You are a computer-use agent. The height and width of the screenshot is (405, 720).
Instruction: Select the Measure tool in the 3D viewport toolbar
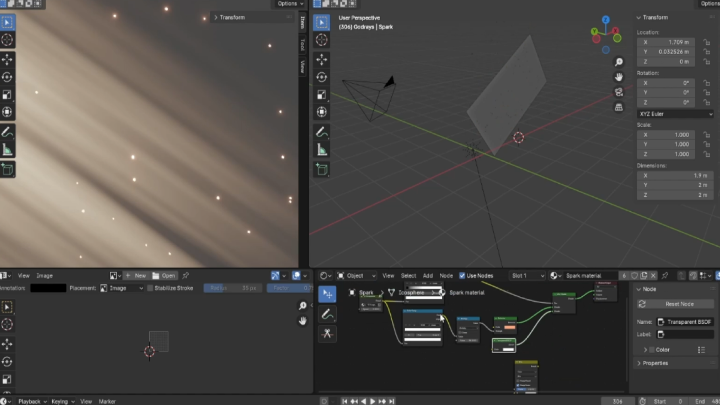point(321,150)
